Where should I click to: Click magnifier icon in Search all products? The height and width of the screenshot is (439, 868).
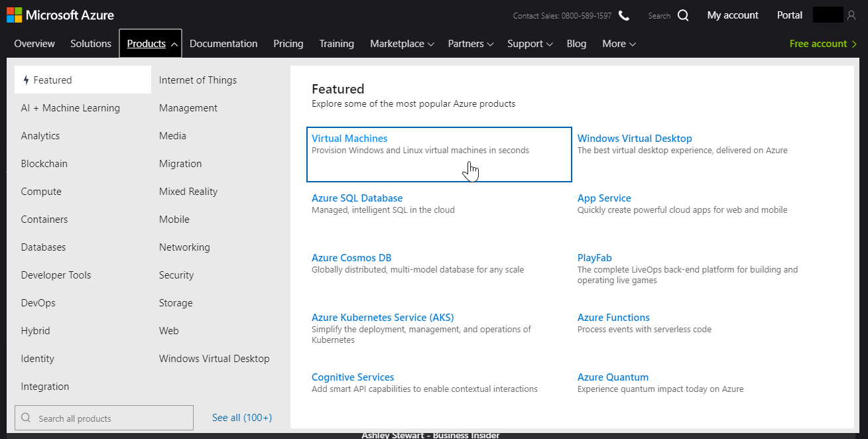[x=26, y=418]
